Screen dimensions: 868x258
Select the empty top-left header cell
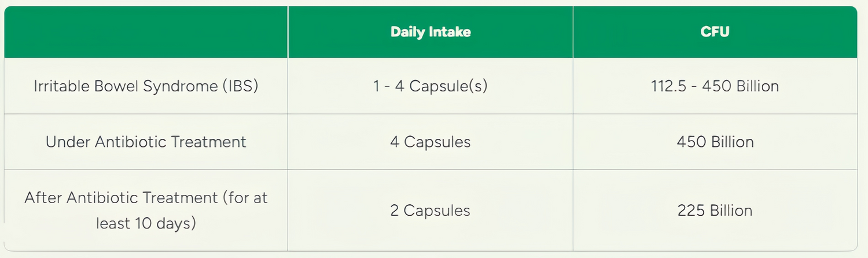[x=146, y=32]
